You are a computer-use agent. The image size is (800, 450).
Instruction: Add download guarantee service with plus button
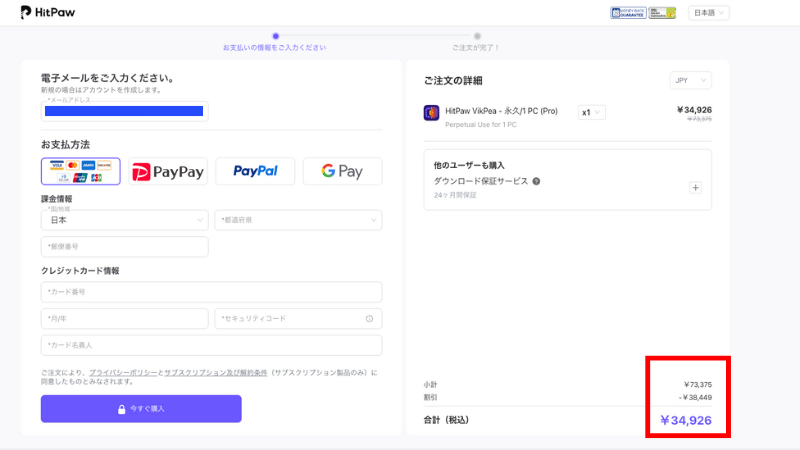(x=695, y=188)
